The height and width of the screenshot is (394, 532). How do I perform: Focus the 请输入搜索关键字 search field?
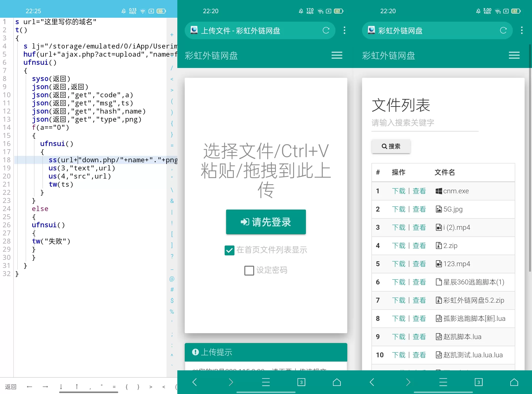pyautogui.click(x=425, y=123)
